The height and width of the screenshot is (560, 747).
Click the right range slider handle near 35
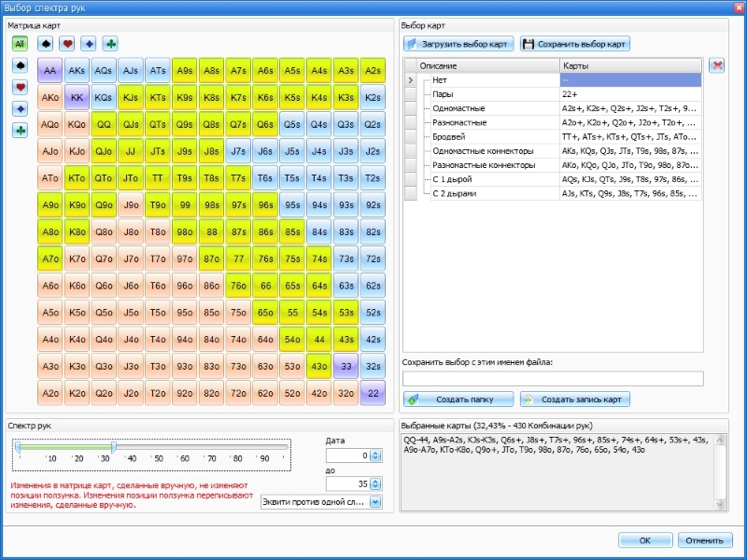pos(113,447)
